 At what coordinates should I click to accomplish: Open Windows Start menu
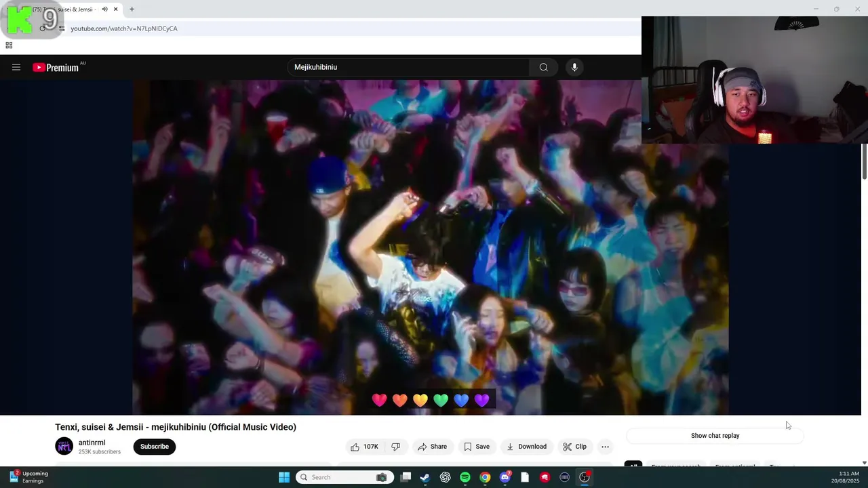284,477
